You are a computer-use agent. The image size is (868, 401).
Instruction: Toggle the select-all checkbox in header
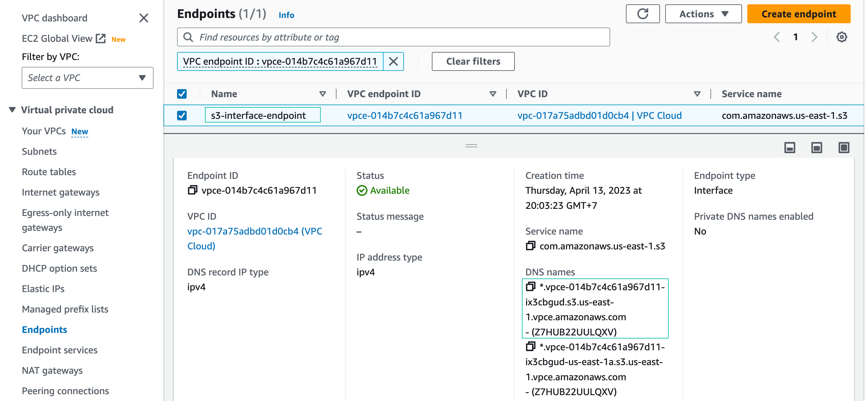182,94
